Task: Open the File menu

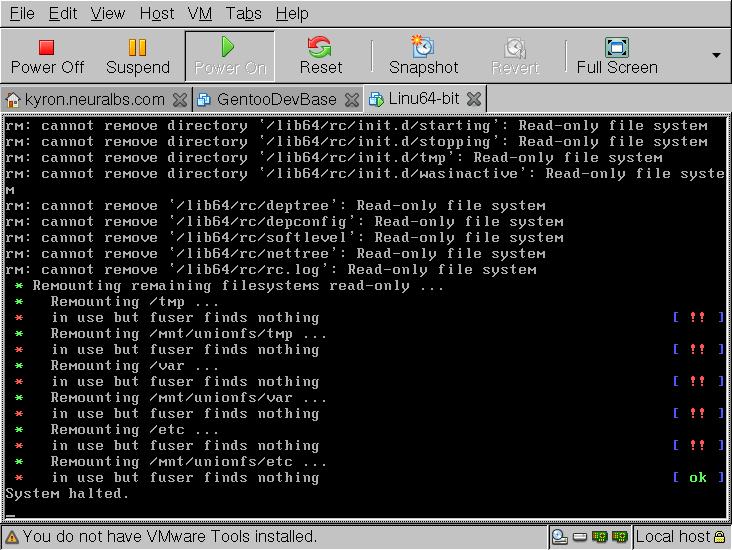Action: coord(21,13)
